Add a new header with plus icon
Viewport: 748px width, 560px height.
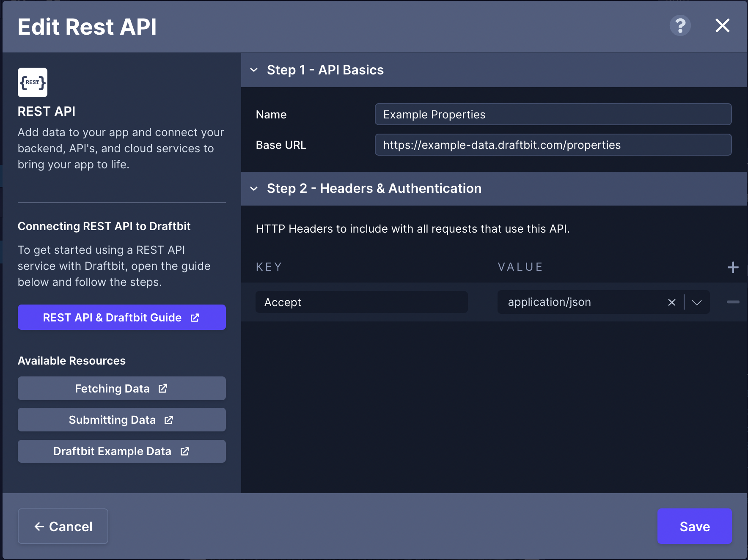pos(733,267)
